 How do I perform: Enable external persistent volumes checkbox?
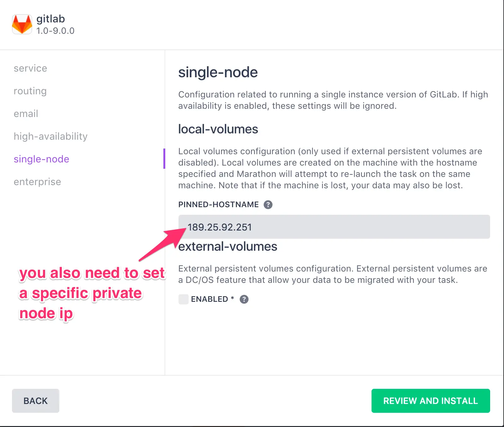pos(184,299)
